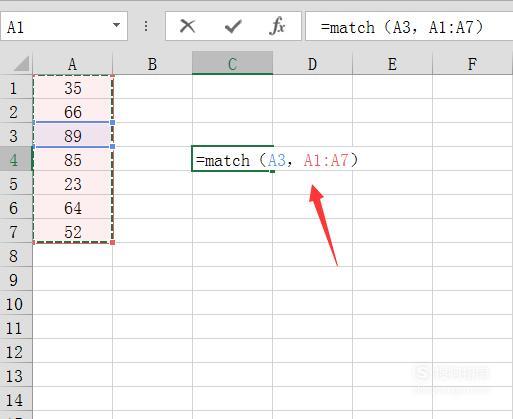
Task: Click the cell containing 52
Action: [73, 232]
